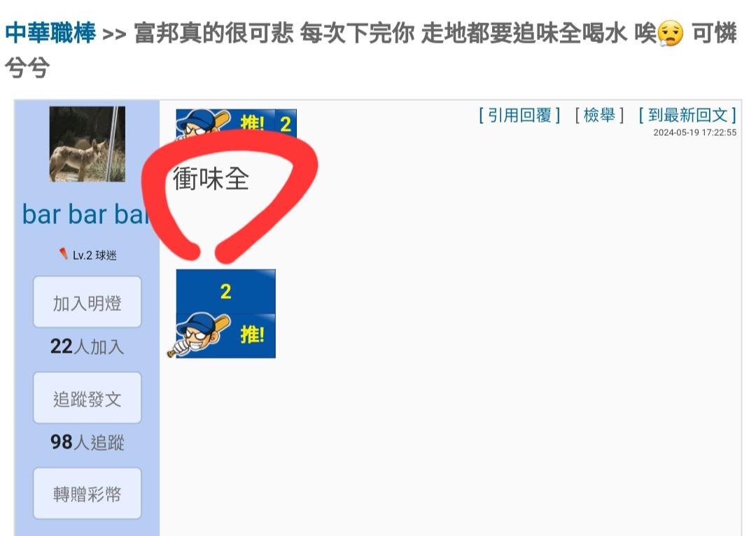Click the 推! batter mascot icon below the comment
The image size is (756, 536).
click(225, 336)
